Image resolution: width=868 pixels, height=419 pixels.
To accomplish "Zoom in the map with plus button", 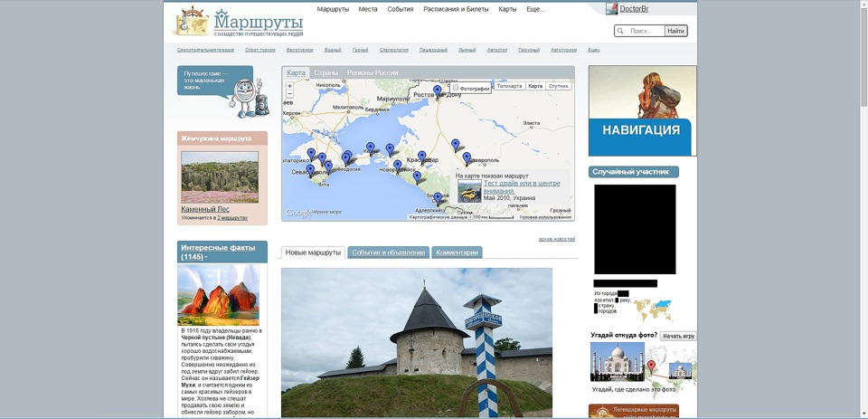I will click(x=289, y=86).
